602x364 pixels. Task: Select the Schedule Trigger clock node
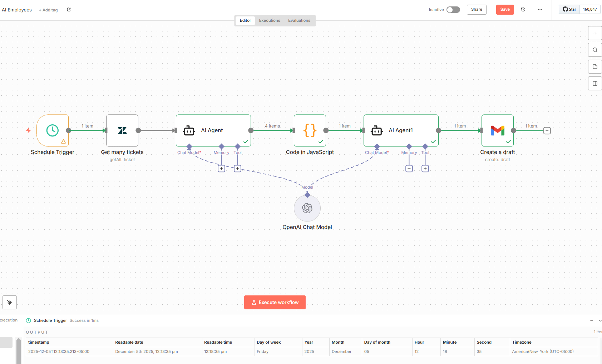click(53, 130)
